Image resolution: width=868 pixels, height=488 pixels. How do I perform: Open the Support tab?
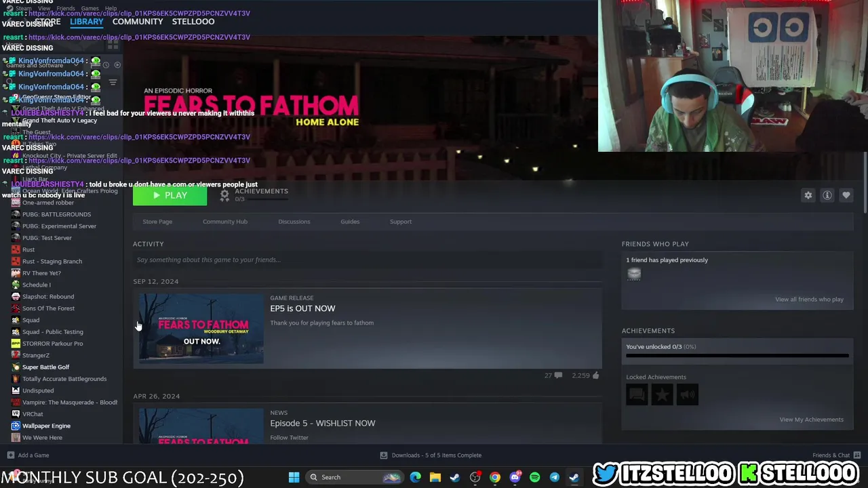point(401,222)
